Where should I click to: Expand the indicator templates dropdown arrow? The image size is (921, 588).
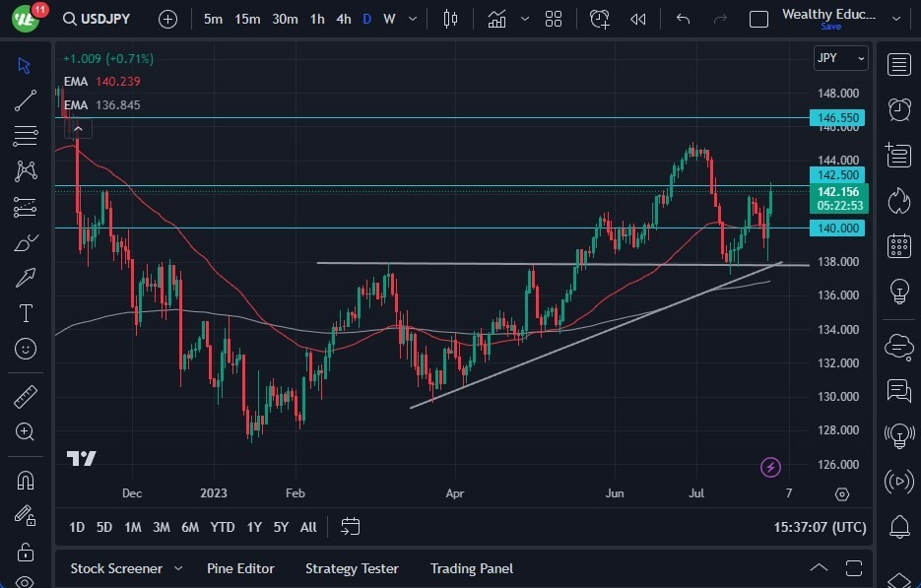523,18
